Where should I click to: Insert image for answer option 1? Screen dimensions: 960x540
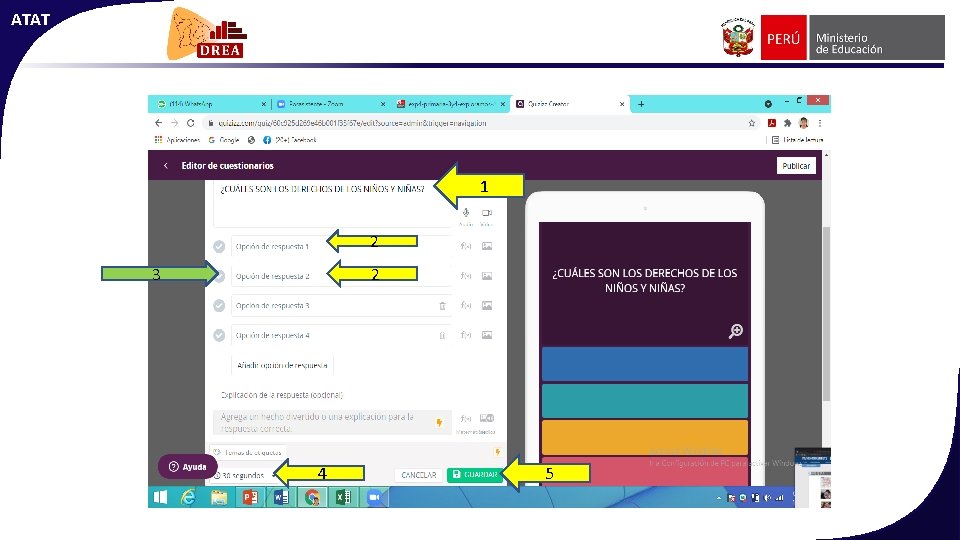tap(487, 246)
